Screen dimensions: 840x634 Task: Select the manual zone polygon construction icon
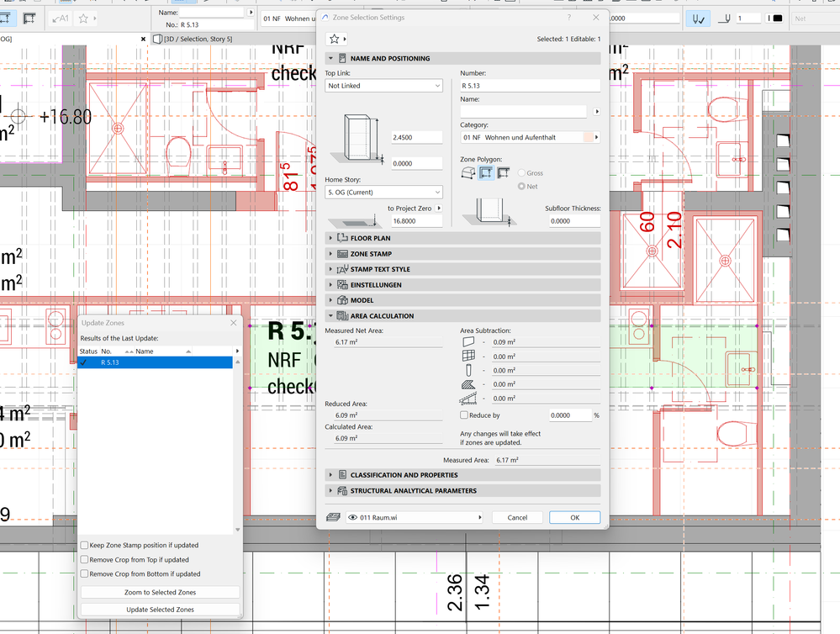469,173
